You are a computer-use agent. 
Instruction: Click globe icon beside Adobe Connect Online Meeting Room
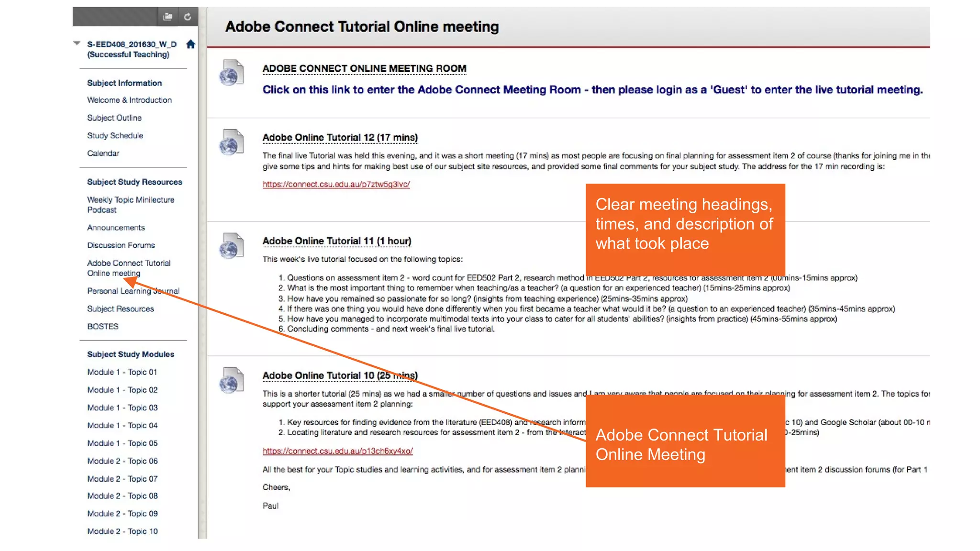point(231,73)
